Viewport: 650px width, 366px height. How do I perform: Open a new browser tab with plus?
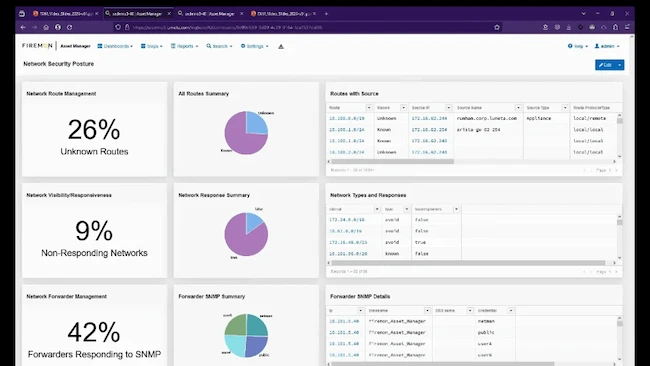326,14
